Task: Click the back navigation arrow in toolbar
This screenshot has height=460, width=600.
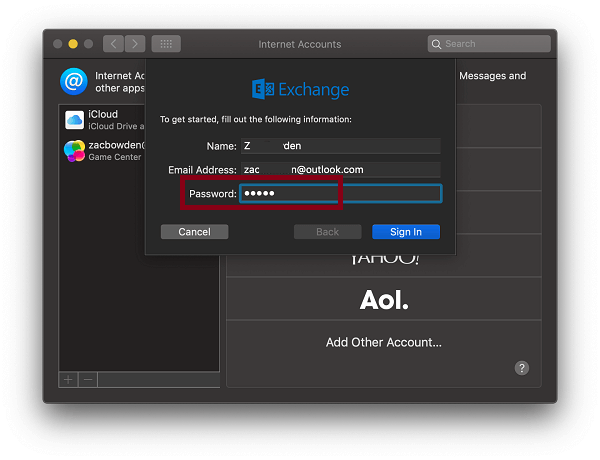Action: tap(113, 44)
